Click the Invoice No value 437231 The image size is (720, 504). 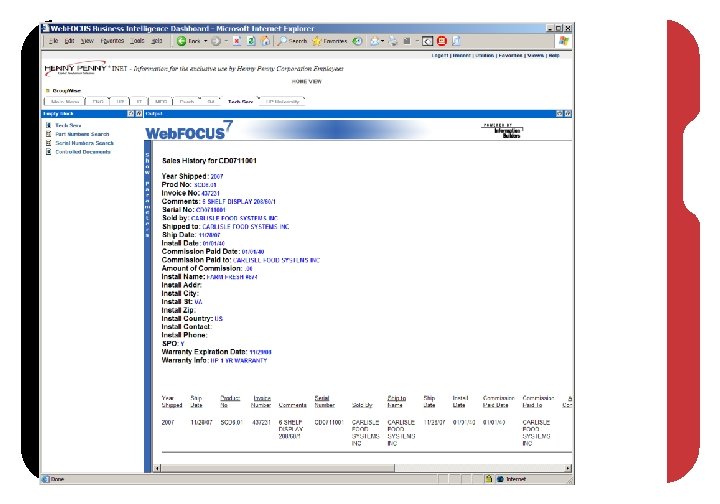tap(211, 193)
